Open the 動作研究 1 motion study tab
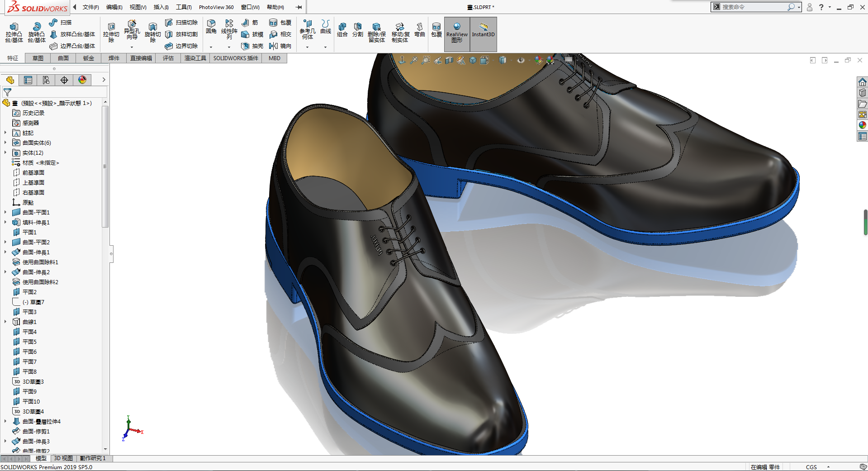 tap(93, 458)
